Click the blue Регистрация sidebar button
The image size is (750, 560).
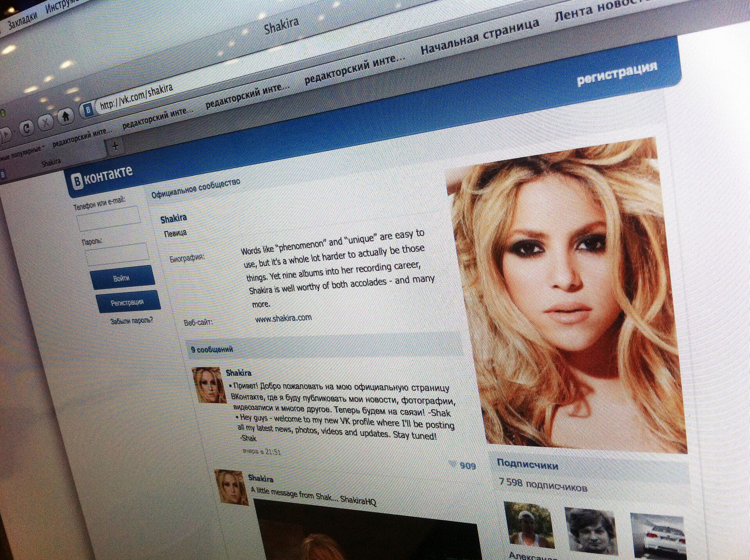(x=127, y=302)
